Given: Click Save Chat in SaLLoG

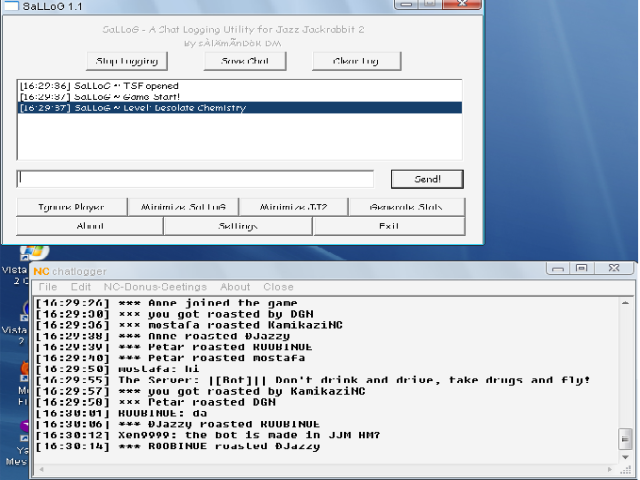Looking at the screenshot, I should [245, 61].
